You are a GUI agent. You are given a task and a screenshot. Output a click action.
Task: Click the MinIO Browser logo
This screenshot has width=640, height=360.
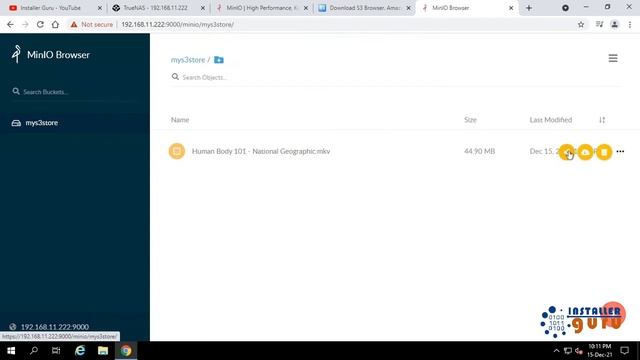click(x=51, y=54)
